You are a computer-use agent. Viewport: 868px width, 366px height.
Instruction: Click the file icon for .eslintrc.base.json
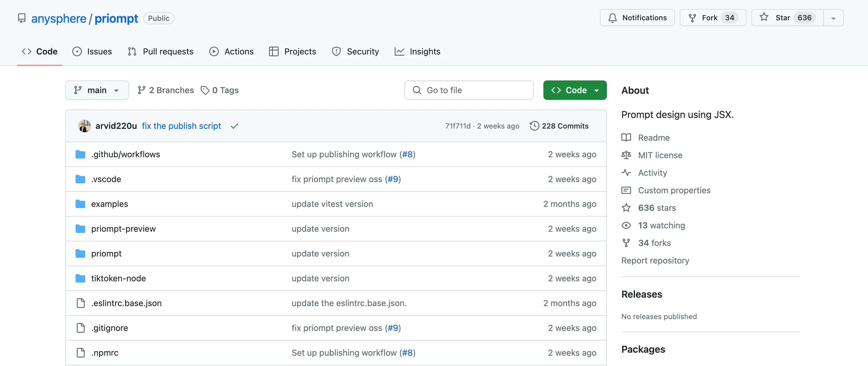[80, 303]
